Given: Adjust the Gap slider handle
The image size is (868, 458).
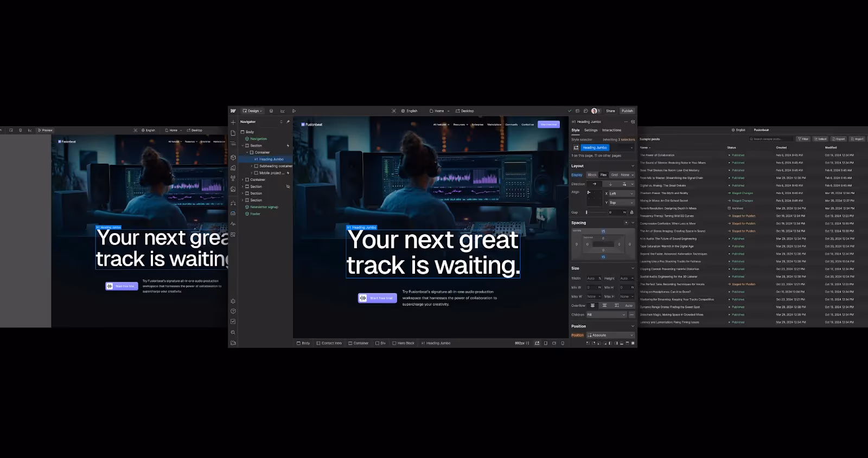Looking at the screenshot, I should [x=586, y=212].
